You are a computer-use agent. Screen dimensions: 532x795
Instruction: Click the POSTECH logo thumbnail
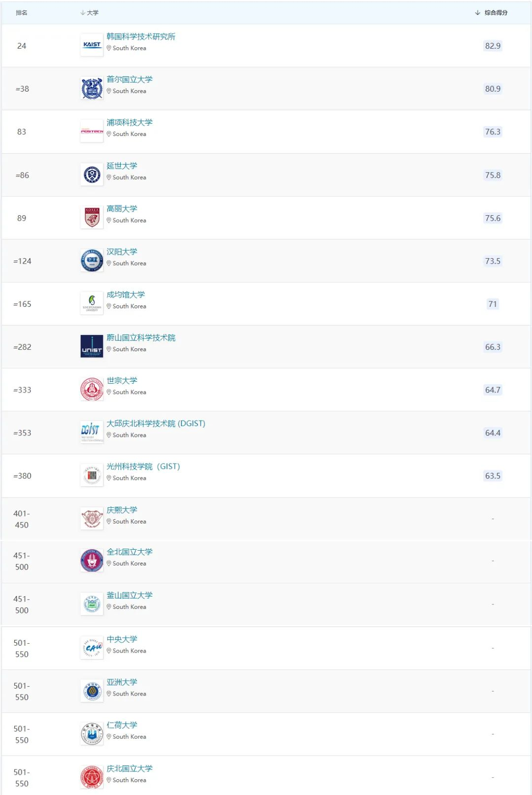tap(92, 132)
